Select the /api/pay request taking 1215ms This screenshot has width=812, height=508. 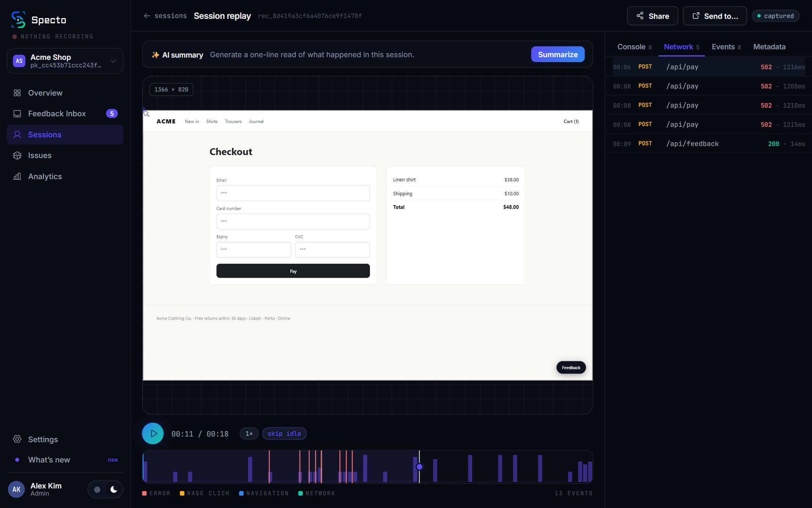tap(709, 125)
